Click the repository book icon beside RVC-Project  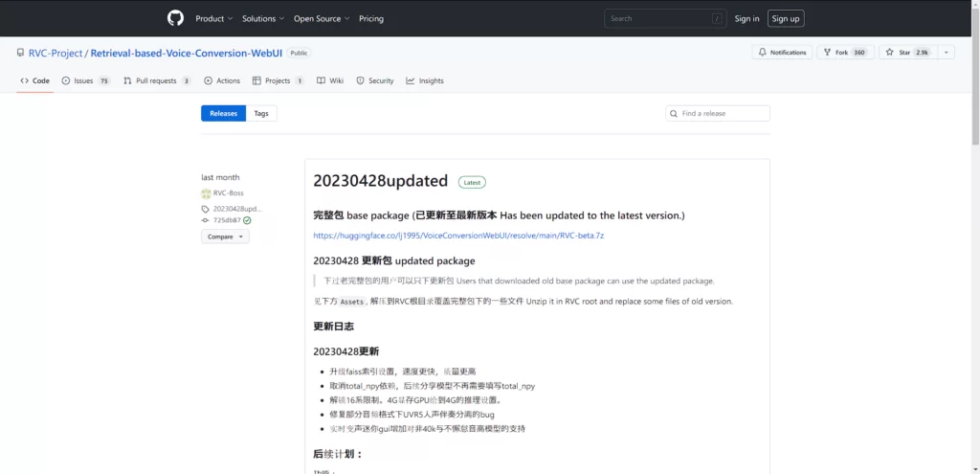pyautogui.click(x=19, y=53)
